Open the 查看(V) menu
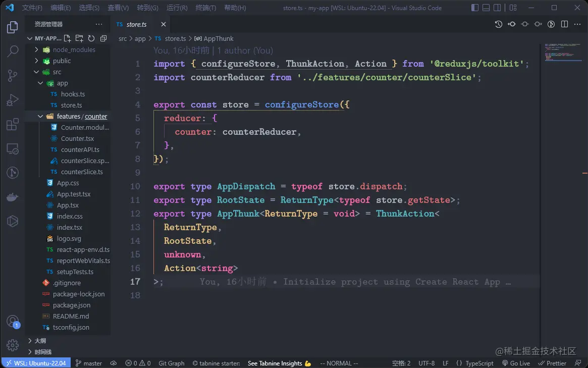This screenshot has width=588, height=368. tap(118, 8)
